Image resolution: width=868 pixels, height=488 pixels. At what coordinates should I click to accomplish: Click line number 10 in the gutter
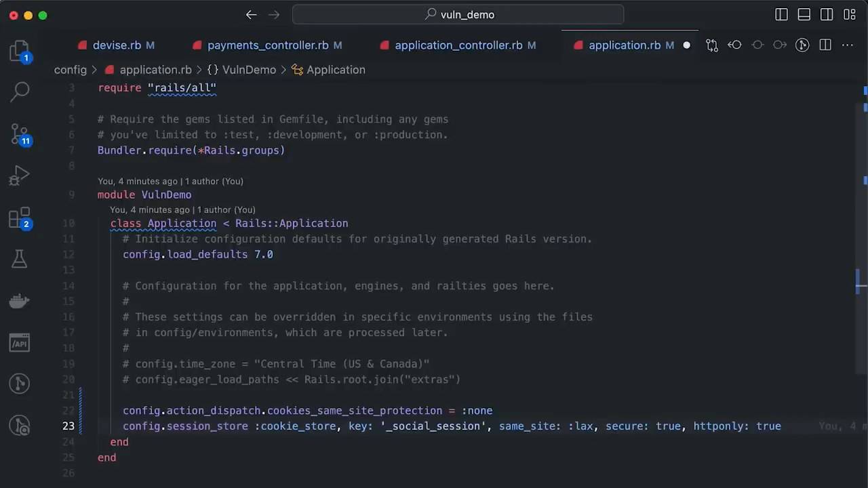coord(68,224)
